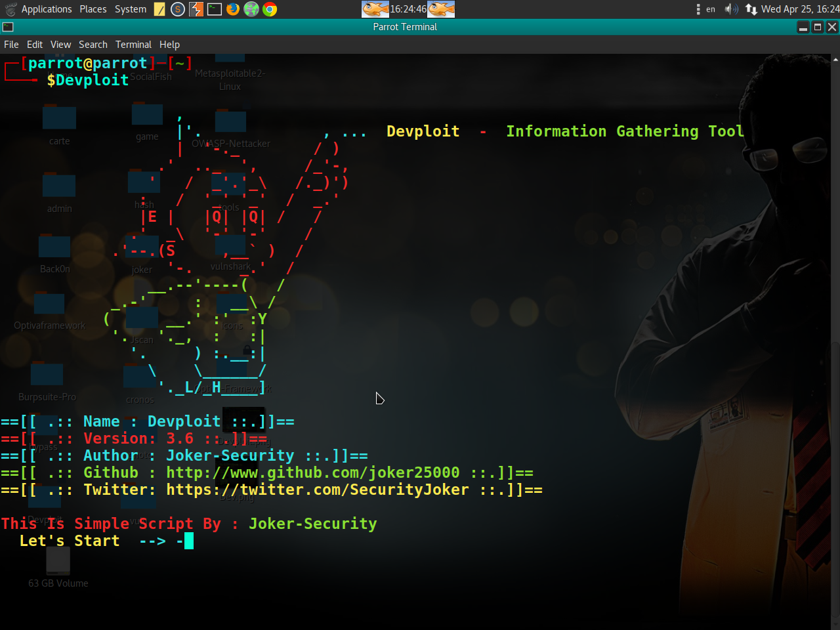Switch the keyboard layout labeled en
840x630 pixels.
tap(710, 9)
